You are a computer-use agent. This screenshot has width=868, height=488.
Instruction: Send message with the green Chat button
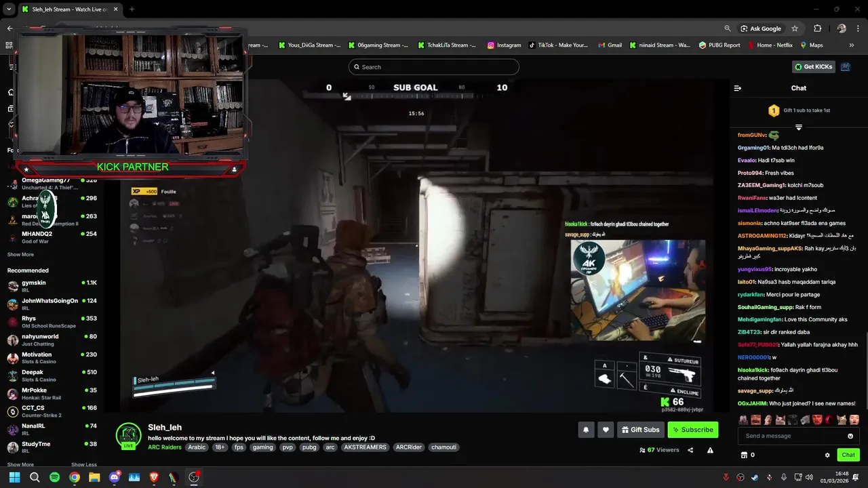848,455
